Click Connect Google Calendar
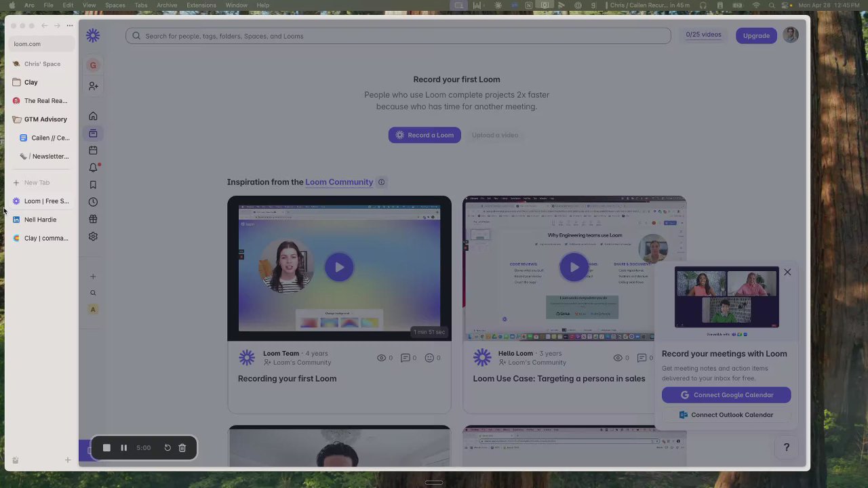The height and width of the screenshot is (488, 868). pos(726,395)
